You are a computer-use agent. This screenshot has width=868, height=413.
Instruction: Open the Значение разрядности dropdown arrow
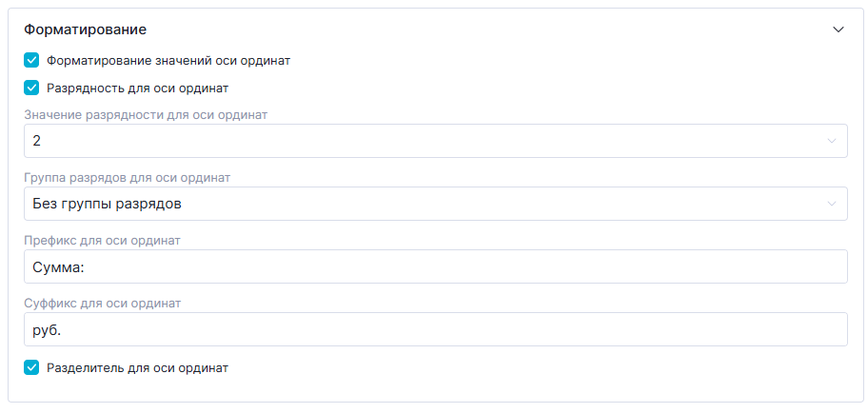click(x=832, y=141)
